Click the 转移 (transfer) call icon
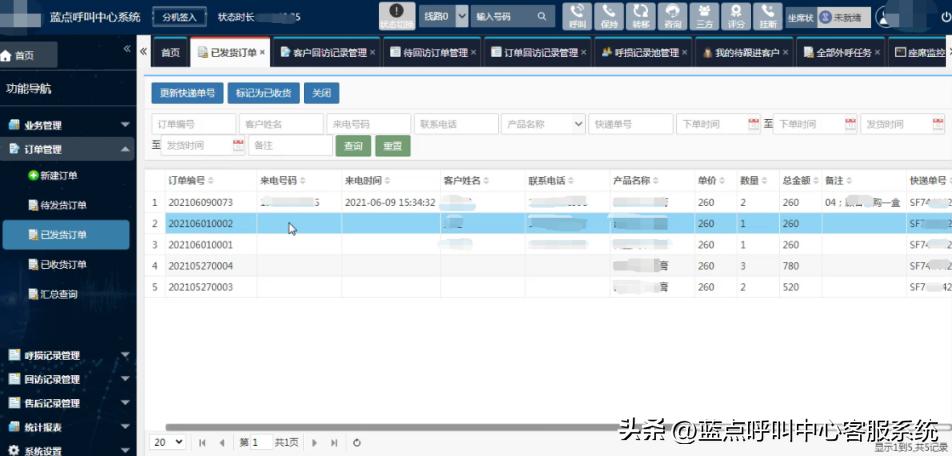The height and width of the screenshot is (456, 952). coord(640,15)
